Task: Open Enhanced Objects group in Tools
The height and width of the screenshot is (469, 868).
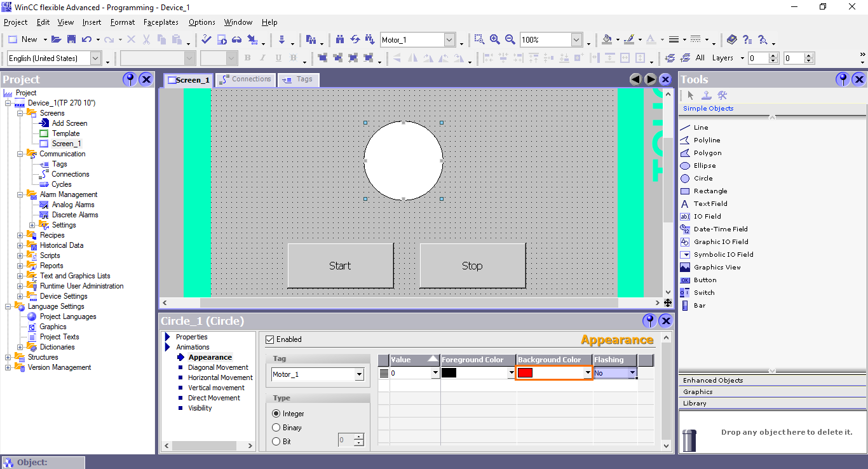Action: click(x=772, y=380)
